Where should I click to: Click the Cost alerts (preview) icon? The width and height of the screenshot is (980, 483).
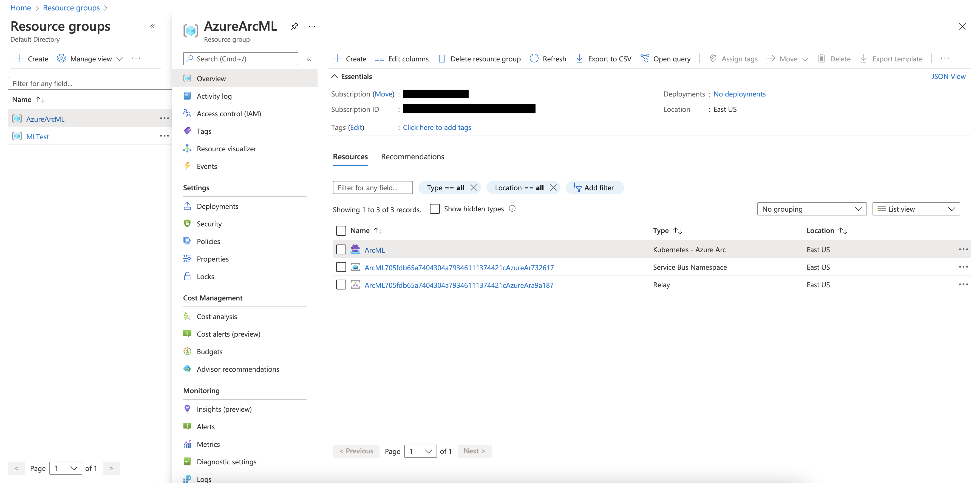[187, 334]
